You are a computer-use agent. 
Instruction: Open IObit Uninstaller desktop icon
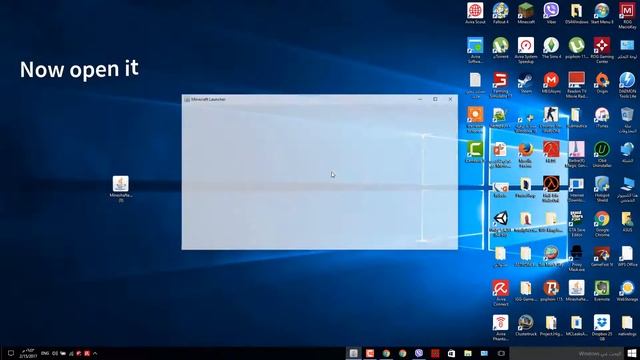602,155
